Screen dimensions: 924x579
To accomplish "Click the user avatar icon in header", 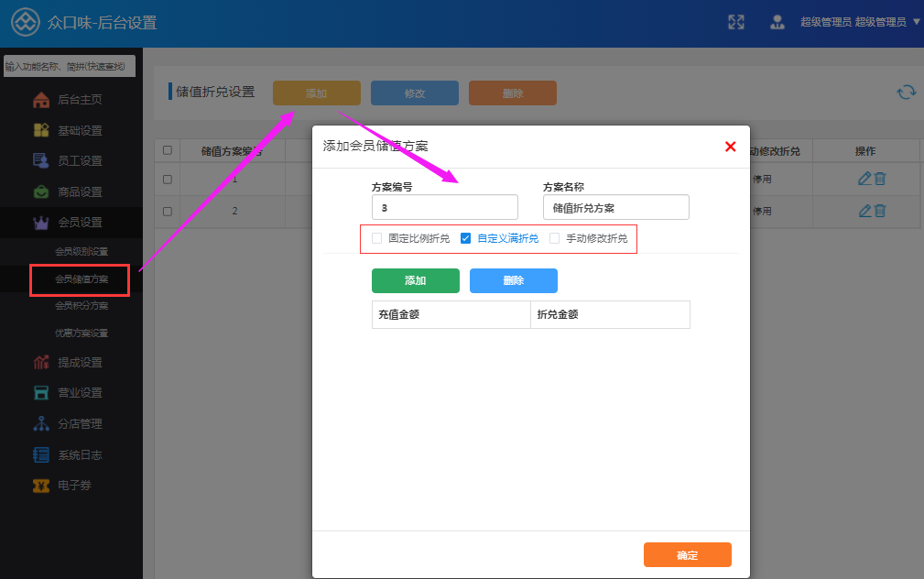I will pos(777,22).
